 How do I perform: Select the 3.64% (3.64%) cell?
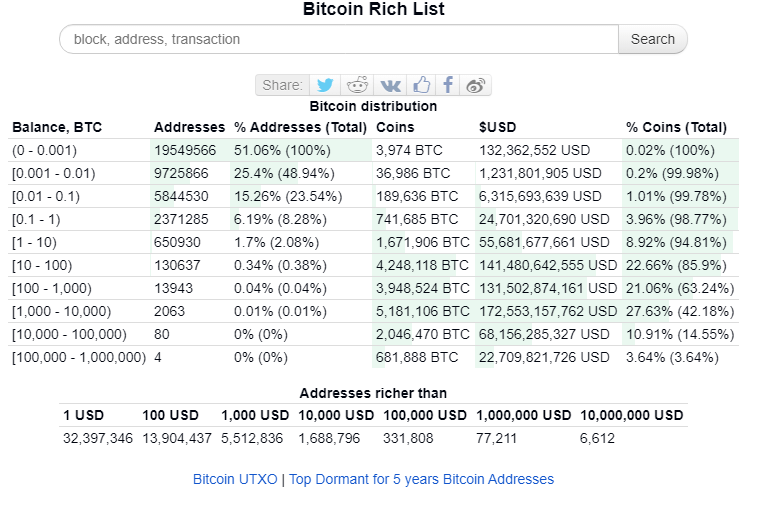pyautogui.click(x=672, y=357)
